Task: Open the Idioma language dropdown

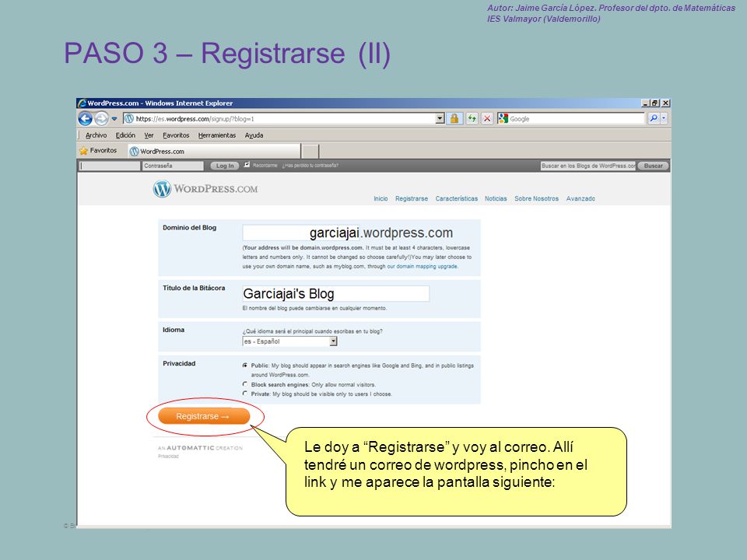Action: 289,341
